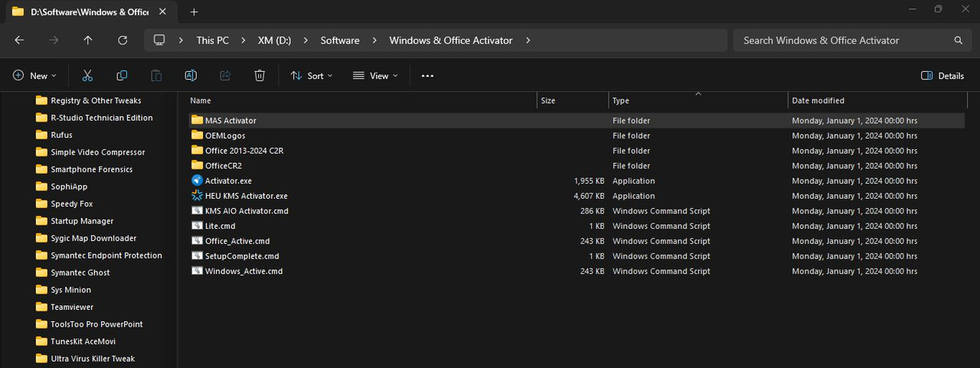Select the Office_Active.cmd script icon
Viewport: 980px width, 368px height.
(x=198, y=241)
